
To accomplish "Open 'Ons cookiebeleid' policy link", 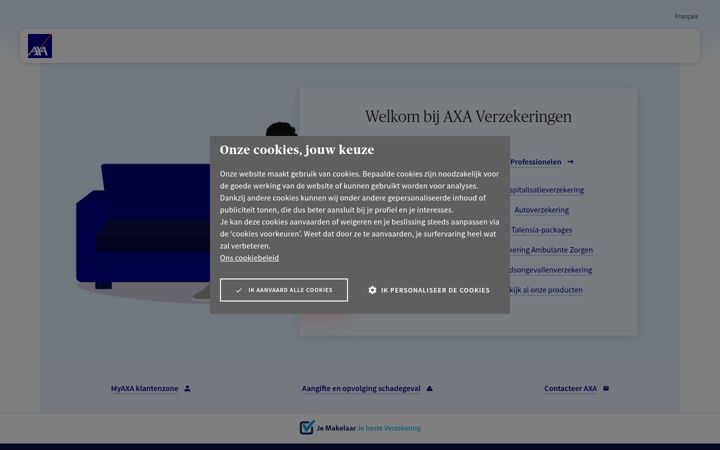I will (x=249, y=258).
